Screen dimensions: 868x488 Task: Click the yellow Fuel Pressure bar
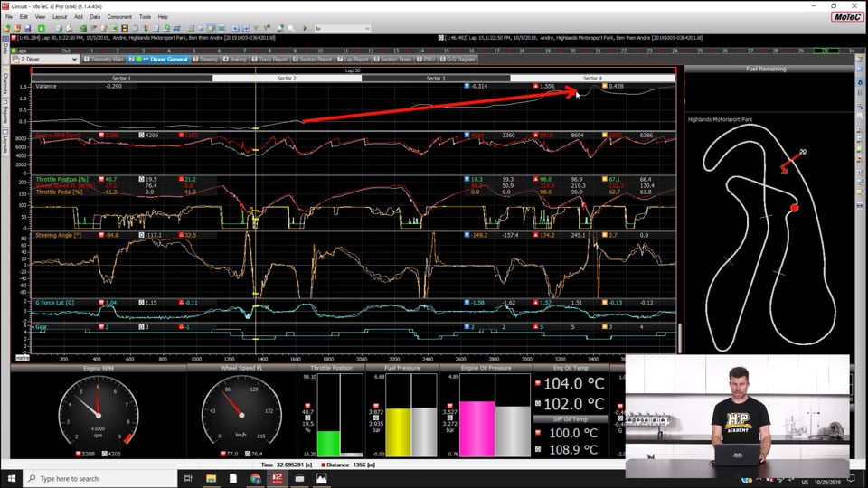click(x=399, y=433)
